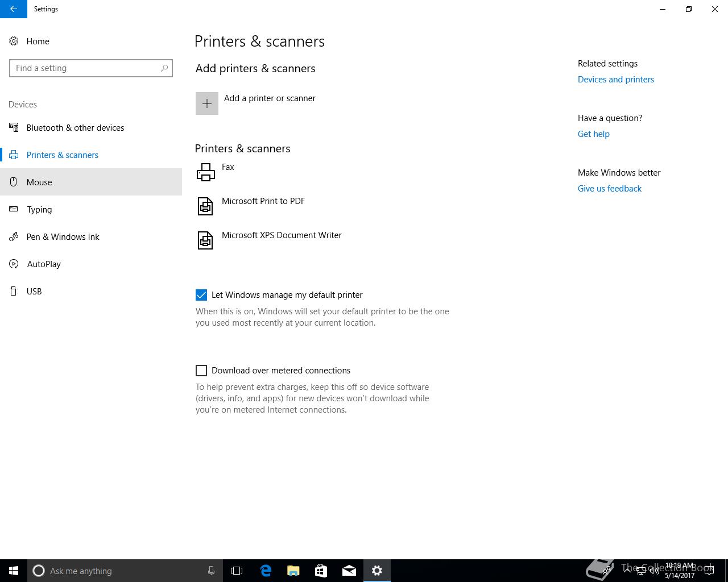Screen dimensions: 728x582
Task: Click the AutoPlay sidebar icon
Action: pyautogui.click(x=14, y=264)
